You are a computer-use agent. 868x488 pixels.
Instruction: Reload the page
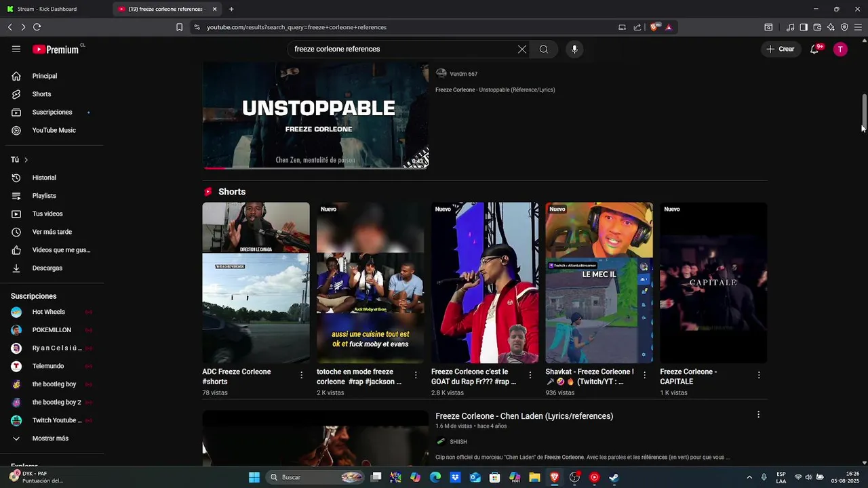tap(37, 27)
